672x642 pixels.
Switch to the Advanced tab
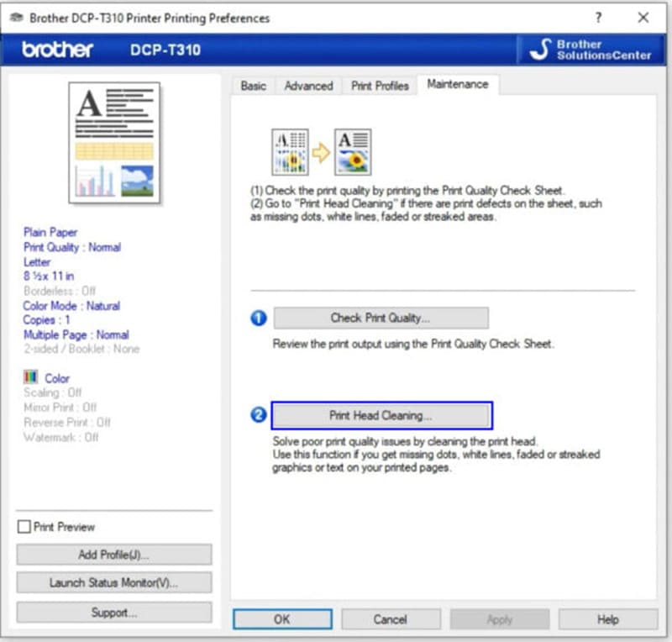308,86
